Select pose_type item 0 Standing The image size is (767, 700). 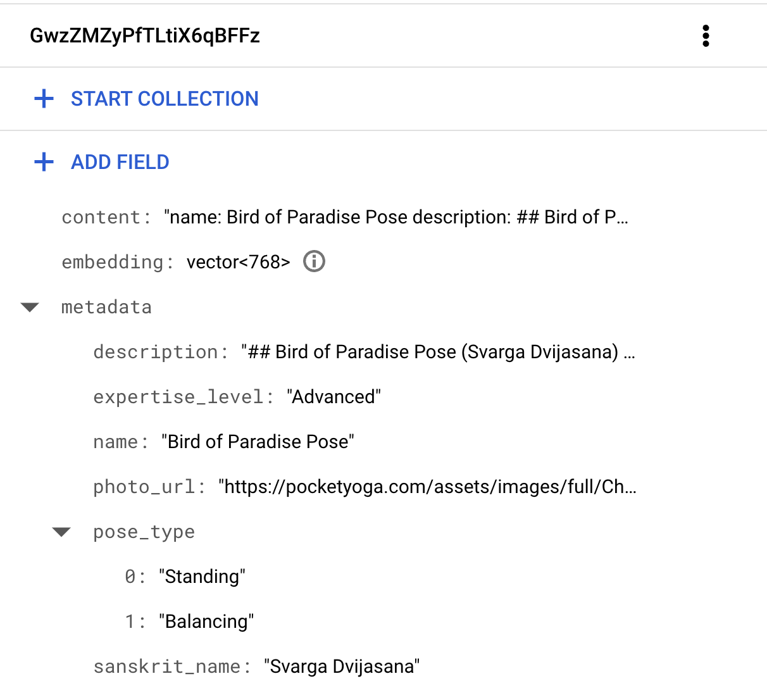pyautogui.click(x=203, y=577)
